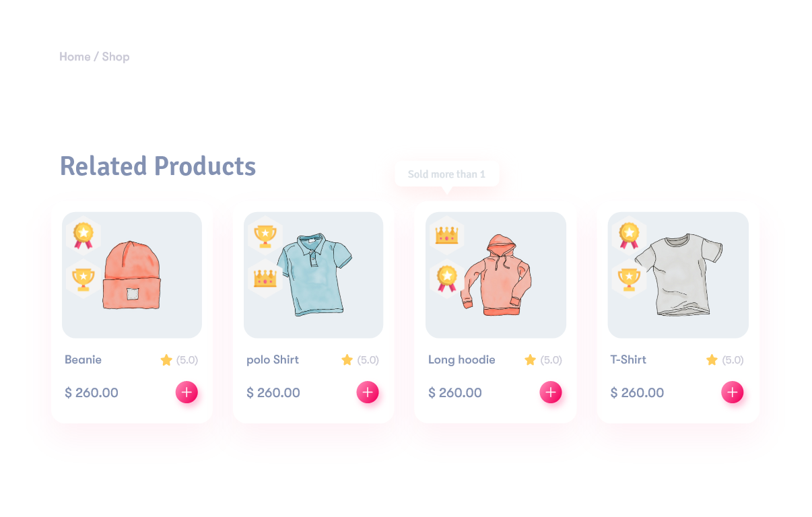
Task: Add the Long hoodie to cart
Action: point(551,392)
